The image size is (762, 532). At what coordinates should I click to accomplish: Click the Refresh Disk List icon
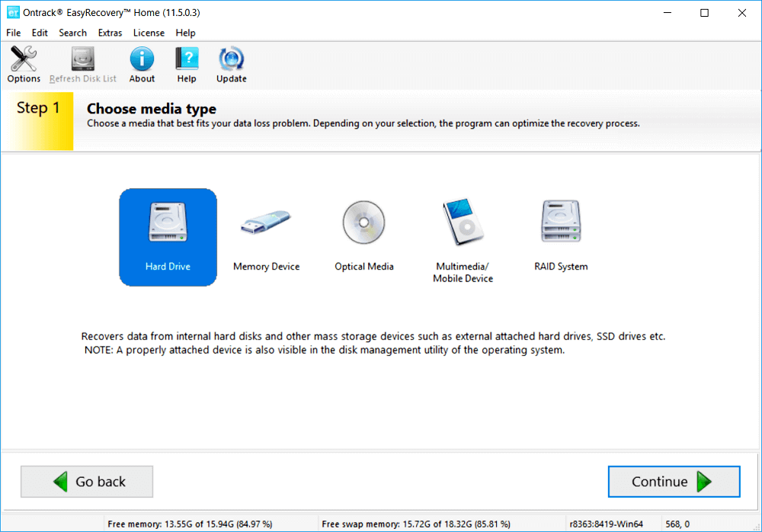point(82,64)
